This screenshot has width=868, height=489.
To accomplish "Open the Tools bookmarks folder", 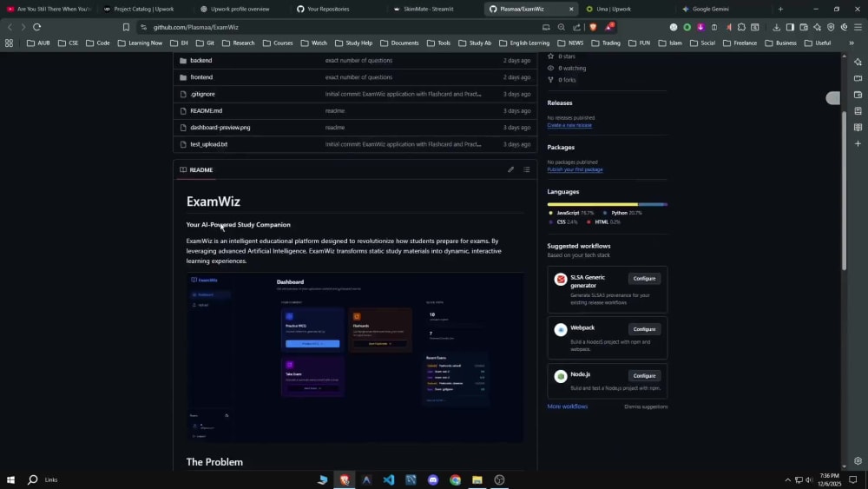I will point(439,43).
